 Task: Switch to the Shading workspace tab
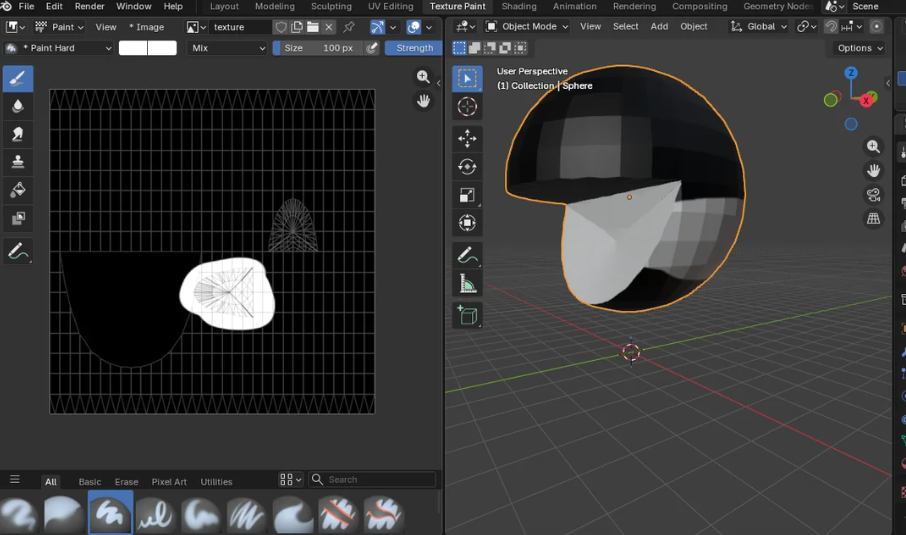pyautogui.click(x=519, y=6)
